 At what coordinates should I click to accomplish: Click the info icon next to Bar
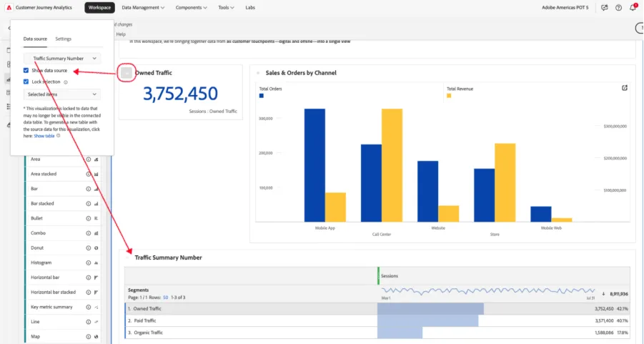click(89, 189)
